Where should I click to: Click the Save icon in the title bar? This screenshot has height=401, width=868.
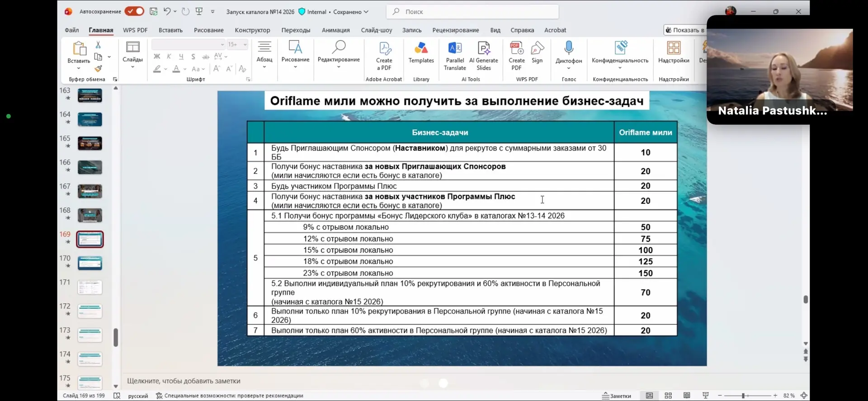tap(153, 11)
